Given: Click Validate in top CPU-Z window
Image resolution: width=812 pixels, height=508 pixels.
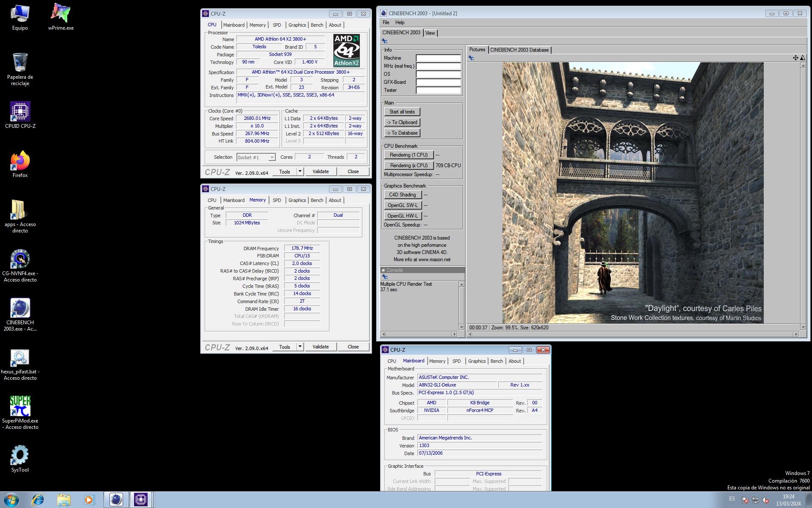Looking at the screenshot, I should click(x=321, y=171).
